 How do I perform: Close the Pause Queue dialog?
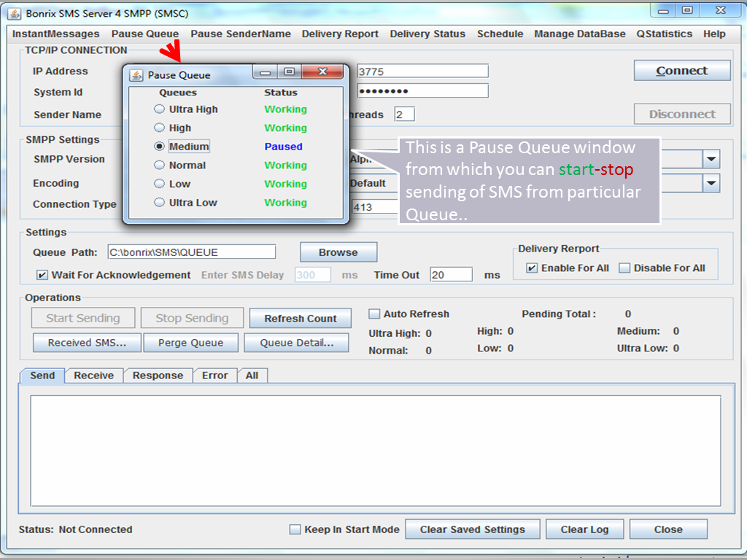[x=322, y=72]
